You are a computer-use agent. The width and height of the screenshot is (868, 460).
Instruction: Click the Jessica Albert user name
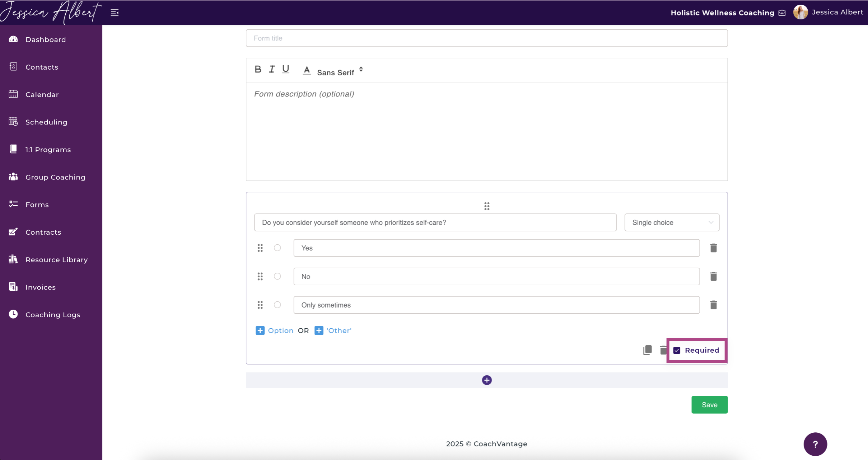tap(837, 12)
